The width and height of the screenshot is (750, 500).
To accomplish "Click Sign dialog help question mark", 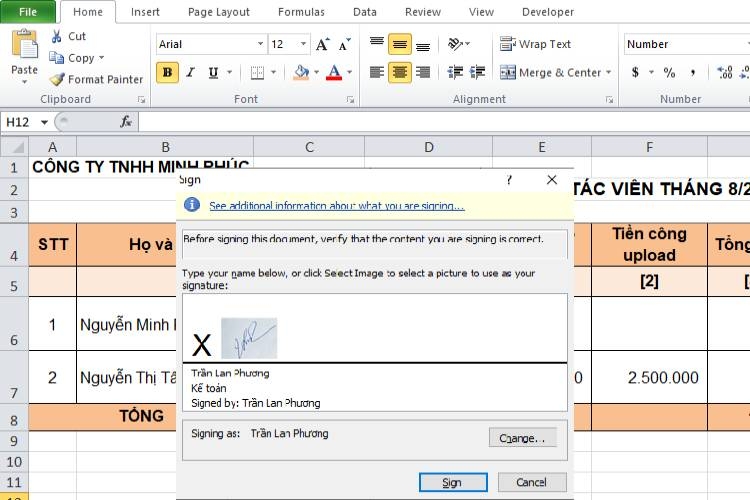I will pos(509,180).
